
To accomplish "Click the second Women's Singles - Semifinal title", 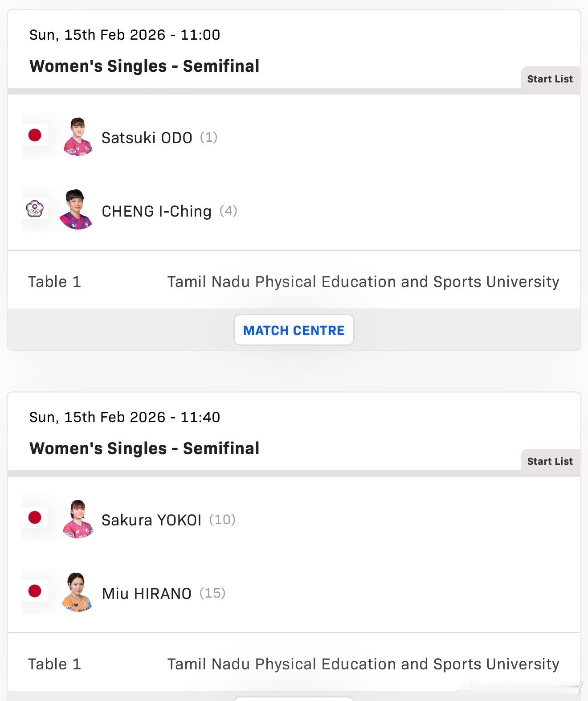I will click(x=144, y=448).
